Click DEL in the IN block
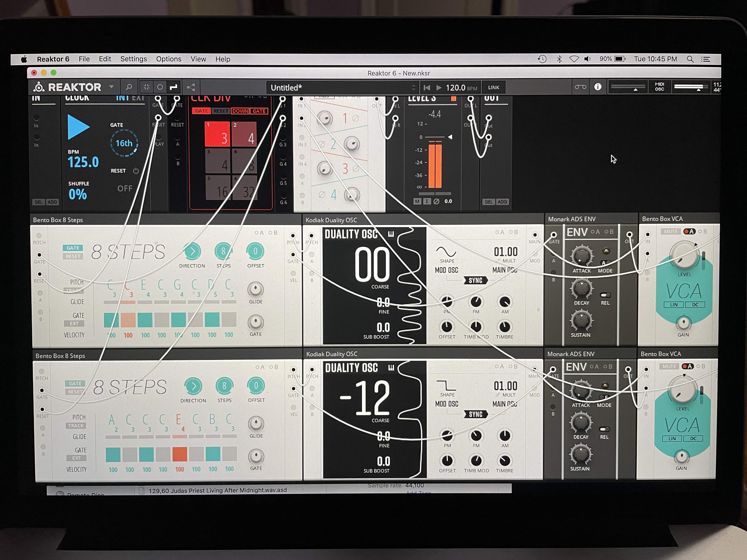The height and width of the screenshot is (560, 747). click(x=39, y=202)
